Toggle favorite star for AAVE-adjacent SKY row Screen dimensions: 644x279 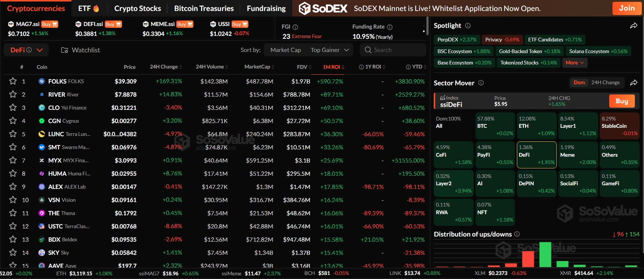click(x=13, y=253)
